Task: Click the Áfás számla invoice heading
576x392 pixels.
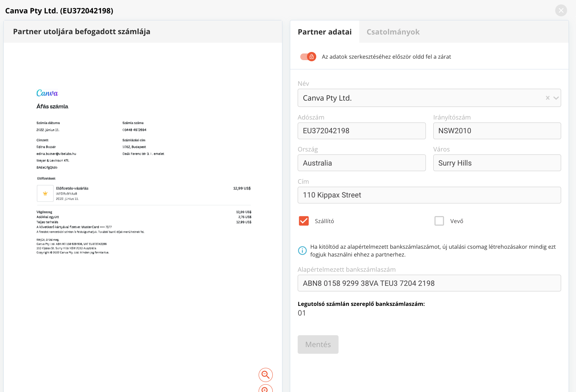Action: [52, 107]
